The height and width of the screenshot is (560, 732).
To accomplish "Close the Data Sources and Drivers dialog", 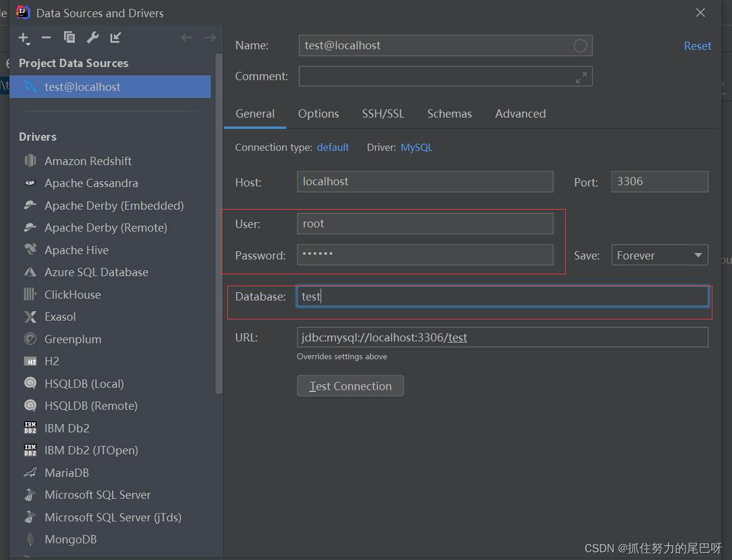I will 701,12.
